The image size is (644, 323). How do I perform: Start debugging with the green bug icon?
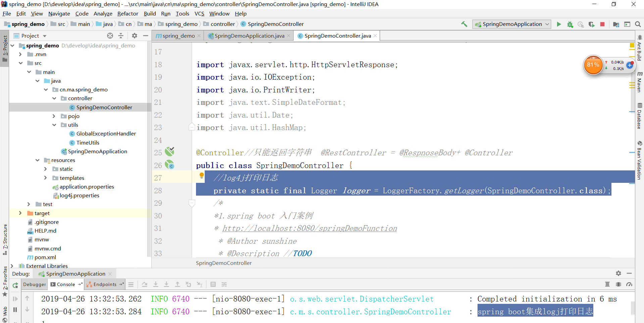pos(570,24)
